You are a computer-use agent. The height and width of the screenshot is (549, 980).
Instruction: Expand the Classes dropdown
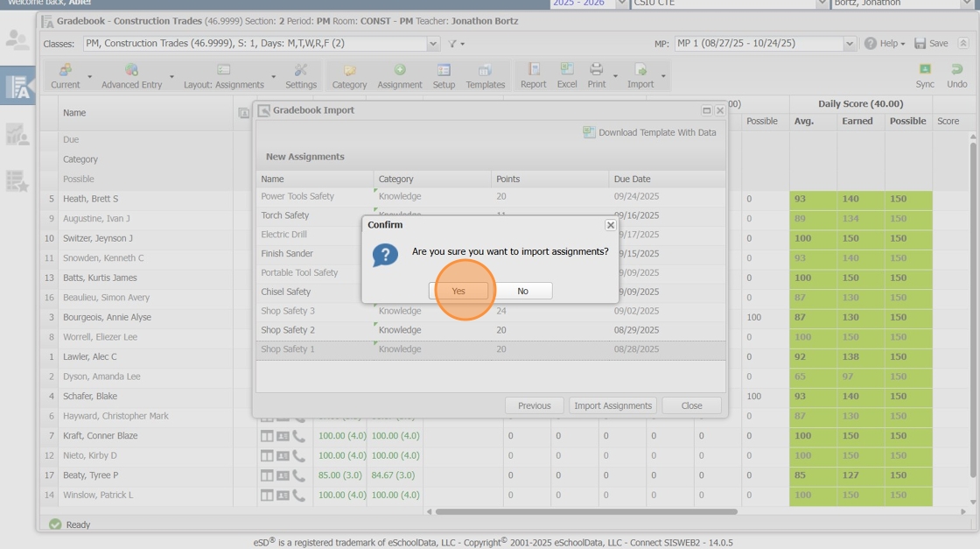click(433, 44)
